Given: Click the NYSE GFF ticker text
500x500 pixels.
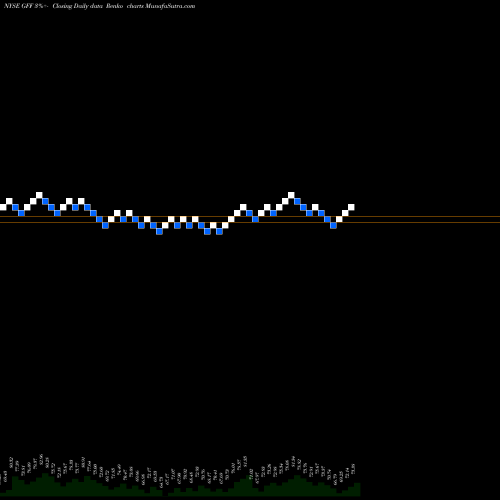Looking at the screenshot, I should (x=18, y=6).
